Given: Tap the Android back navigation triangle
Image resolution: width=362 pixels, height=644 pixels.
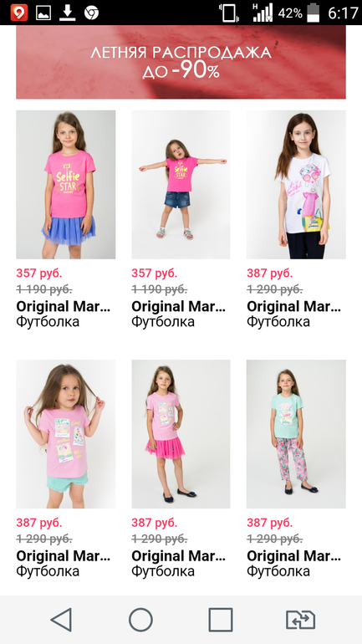Looking at the screenshot, I should point(62,620).
